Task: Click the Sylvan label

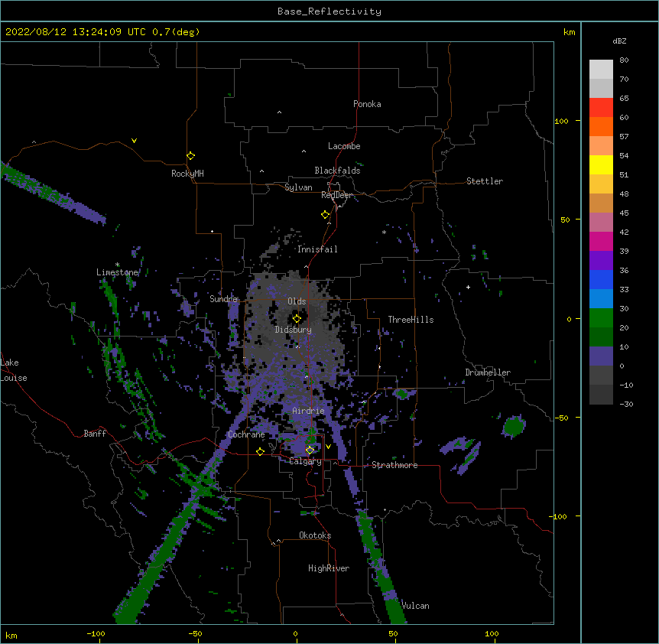Action: (298, 187)
